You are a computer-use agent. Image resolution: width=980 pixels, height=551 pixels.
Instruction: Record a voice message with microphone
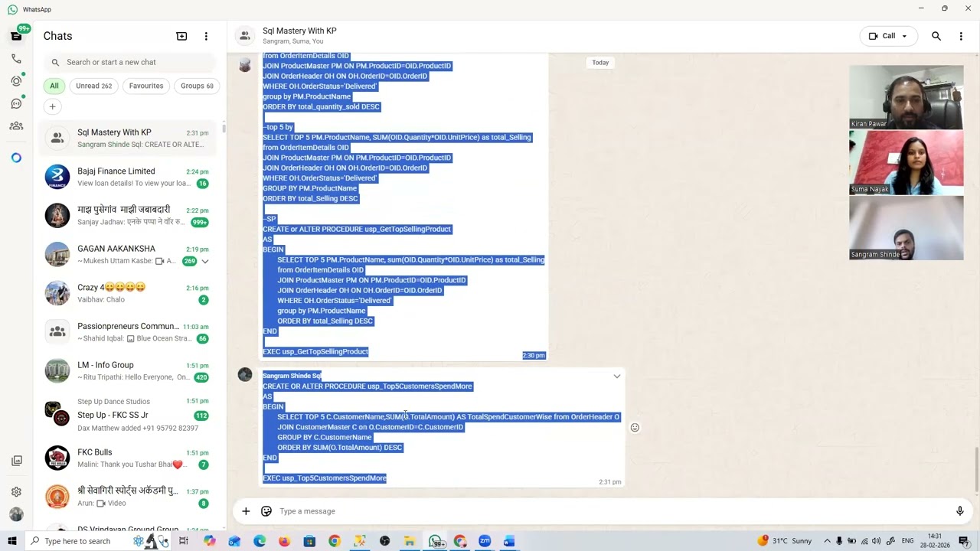[x=959, y=511]
